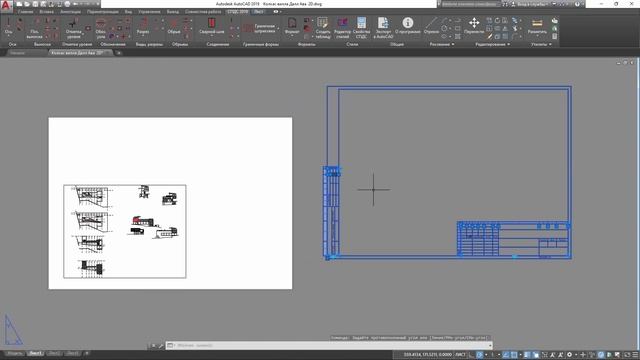Open command line history dropdown arrow
Viewport: 640px width, 360px height.
tap(490, 346)
